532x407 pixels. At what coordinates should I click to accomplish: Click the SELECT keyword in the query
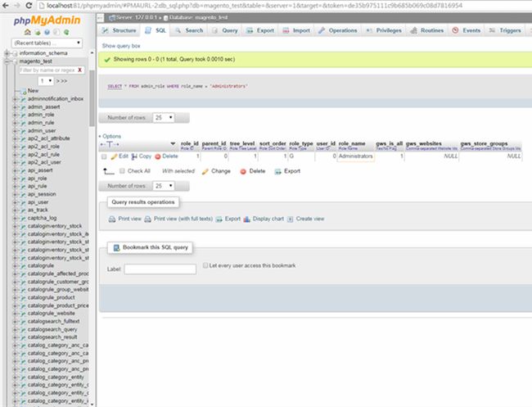coord(115,86)
